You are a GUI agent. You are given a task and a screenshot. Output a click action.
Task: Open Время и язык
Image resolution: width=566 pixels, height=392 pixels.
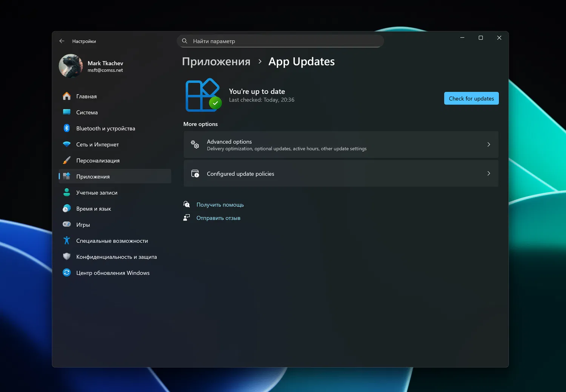(115, 208)
